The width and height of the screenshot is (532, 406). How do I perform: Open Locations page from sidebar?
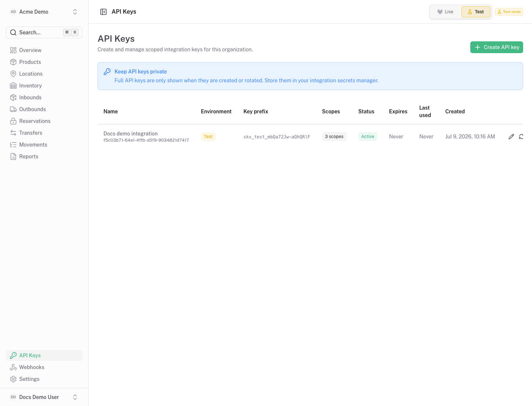coord(44,74)
